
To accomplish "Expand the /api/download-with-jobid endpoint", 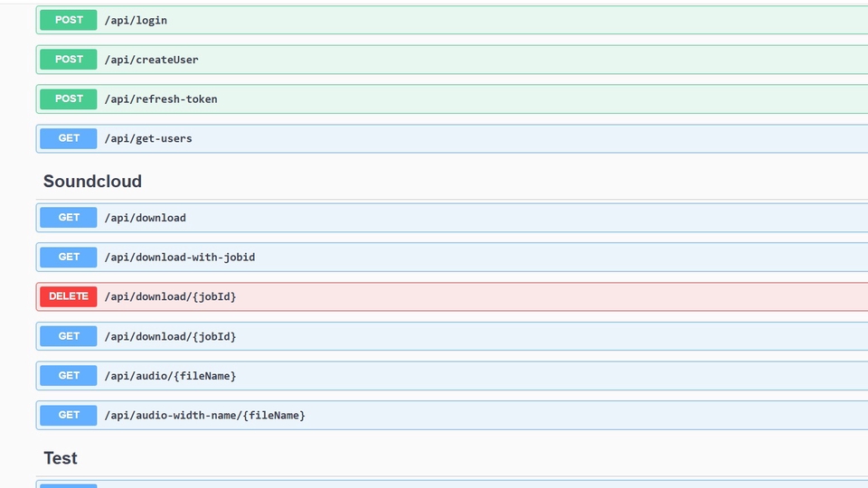I will coord(180,258).
